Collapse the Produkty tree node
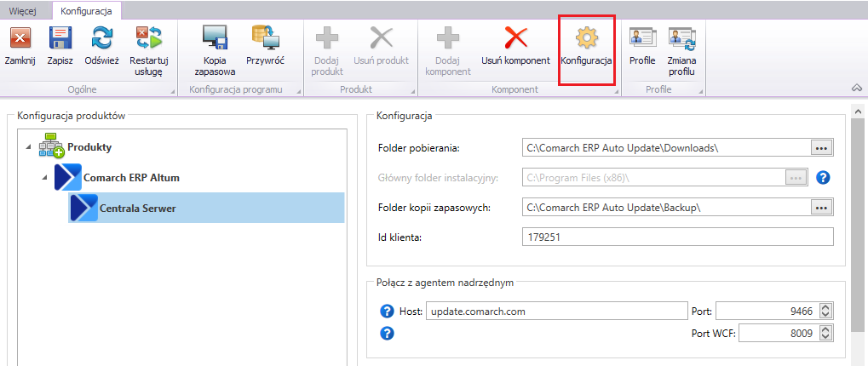 tap(28, 147)
